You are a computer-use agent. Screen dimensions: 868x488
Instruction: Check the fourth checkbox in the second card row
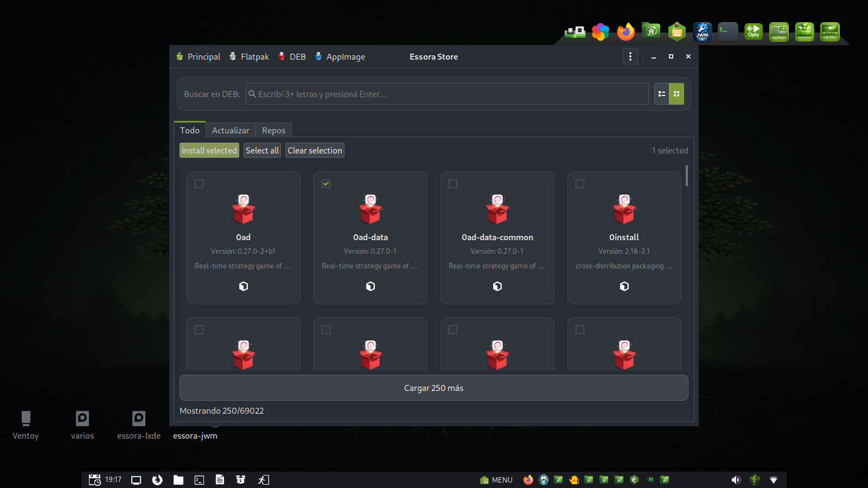580,330
